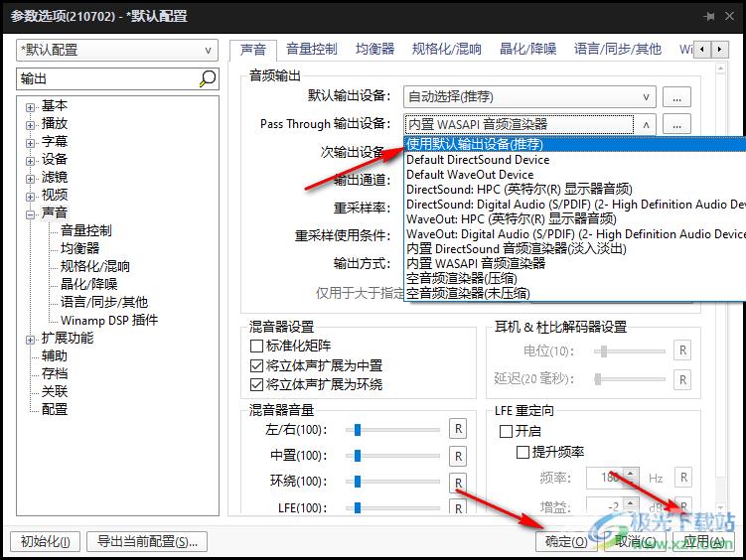The height and width of the screenshot is (560, 746).
Task: Open 音量控制 tree item
Action: tap(86, 230)
